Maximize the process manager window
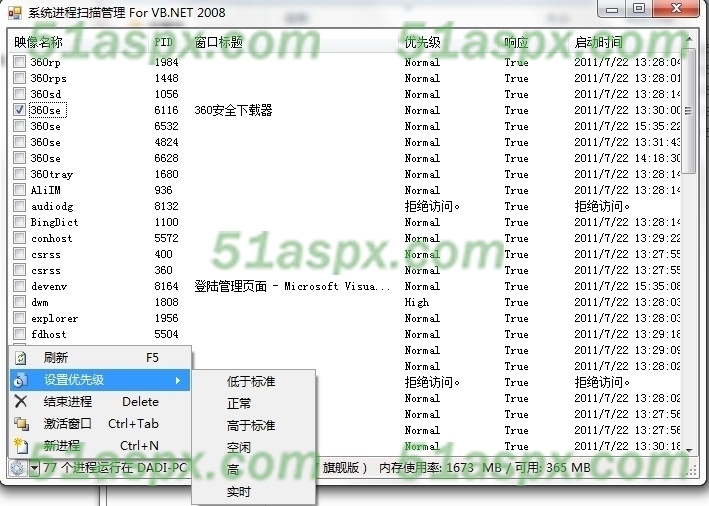Viewport: 709px width, 506px height. 639,9
